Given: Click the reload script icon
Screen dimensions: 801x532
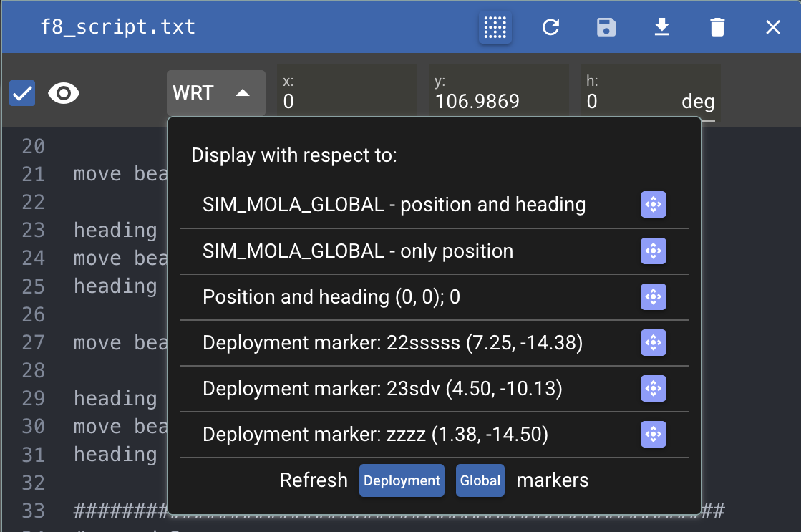Looking at the screenshot, I should tap(550, 28).
